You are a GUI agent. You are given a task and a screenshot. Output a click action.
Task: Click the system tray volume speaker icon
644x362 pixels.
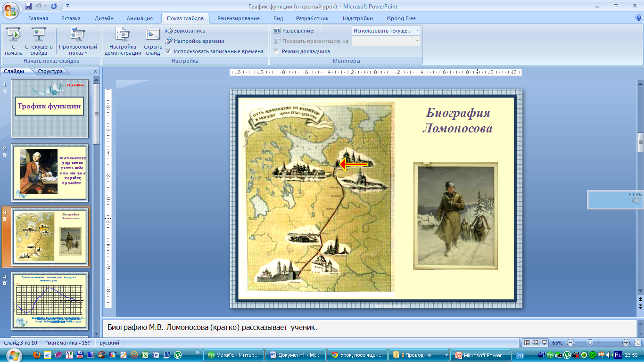[x=610, y=355]
